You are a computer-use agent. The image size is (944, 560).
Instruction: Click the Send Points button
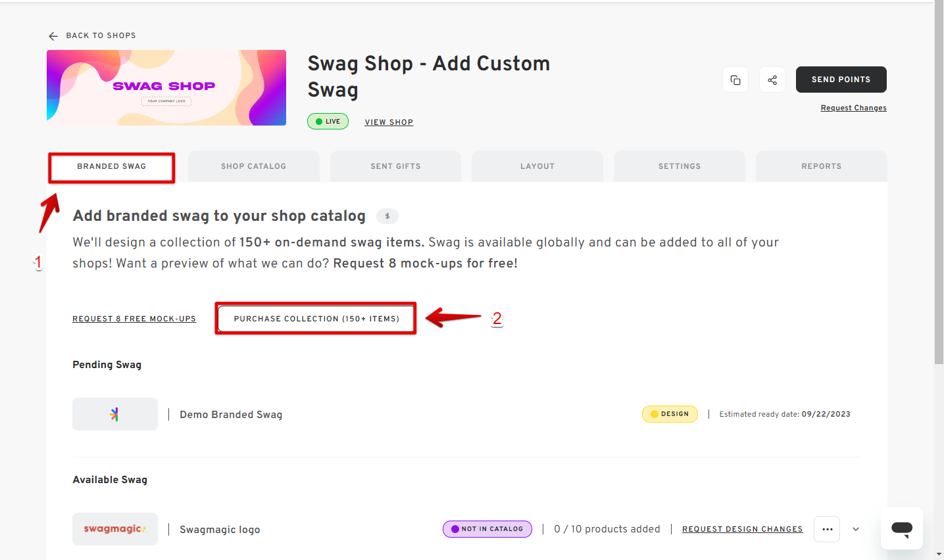841,79
